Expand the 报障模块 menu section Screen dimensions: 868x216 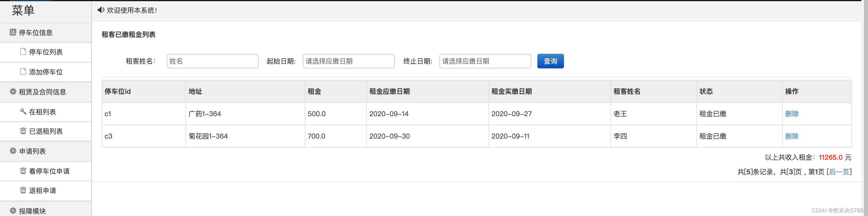pos(46,209)
